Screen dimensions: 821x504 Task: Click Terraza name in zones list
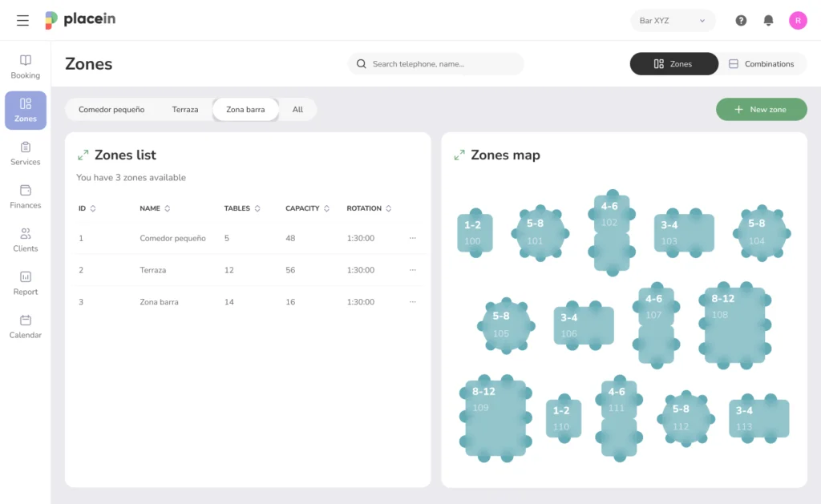click(153, 270)
